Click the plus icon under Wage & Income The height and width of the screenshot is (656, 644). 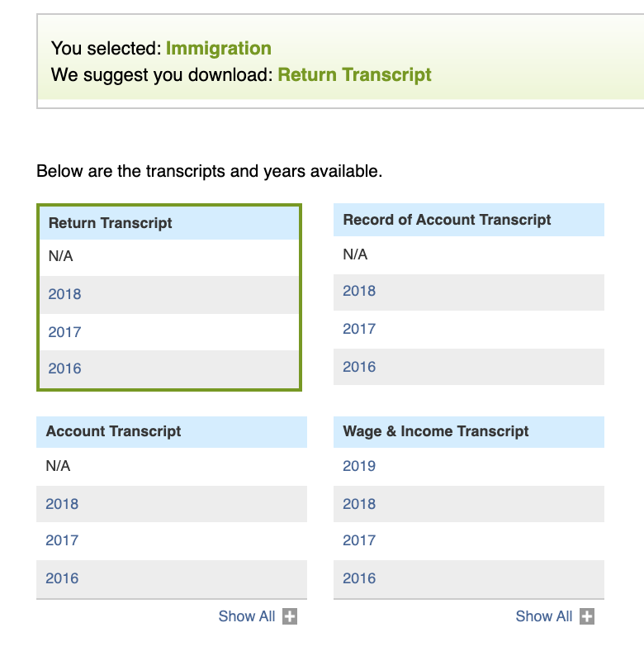pyautogui.click(x=587, y=616)
